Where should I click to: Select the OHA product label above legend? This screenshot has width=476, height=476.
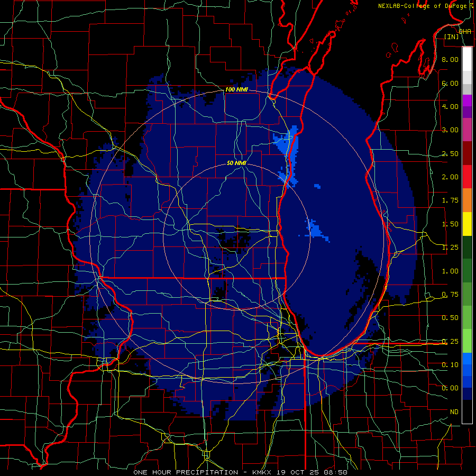465,32
